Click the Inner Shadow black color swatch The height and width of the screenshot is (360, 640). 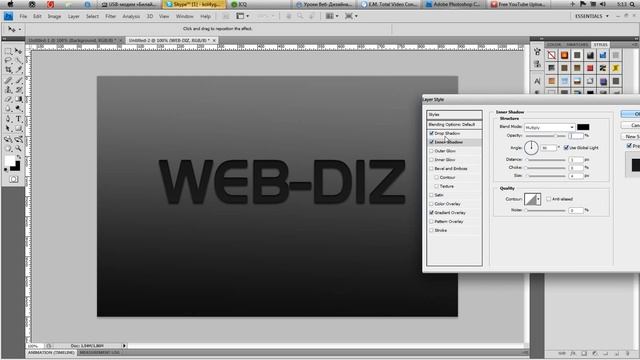(x=583, y=127)
